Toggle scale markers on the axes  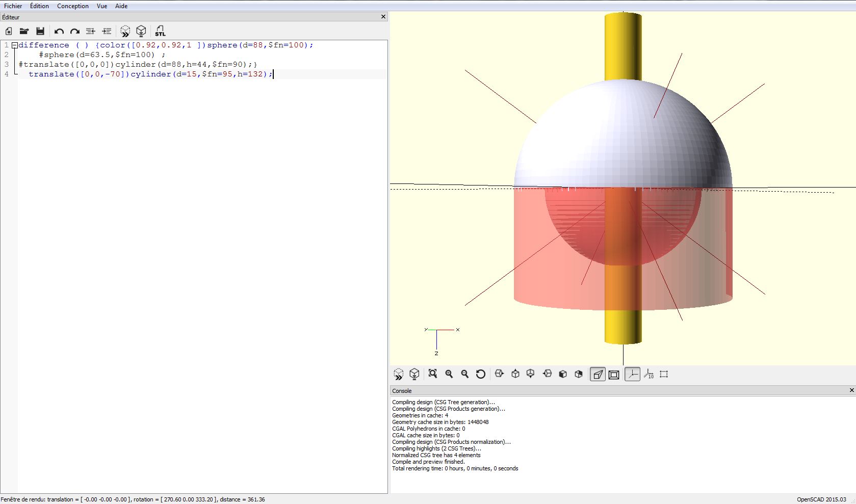point(649,374)
